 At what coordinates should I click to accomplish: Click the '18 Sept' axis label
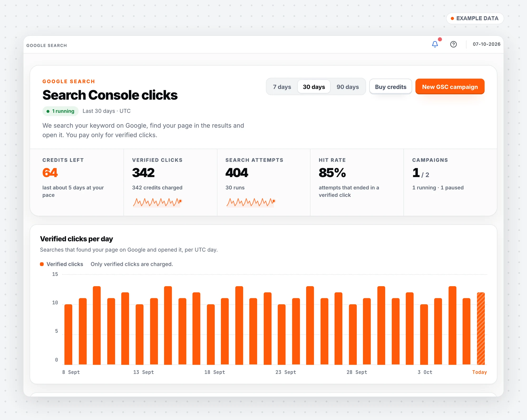(x=215, y=372)
